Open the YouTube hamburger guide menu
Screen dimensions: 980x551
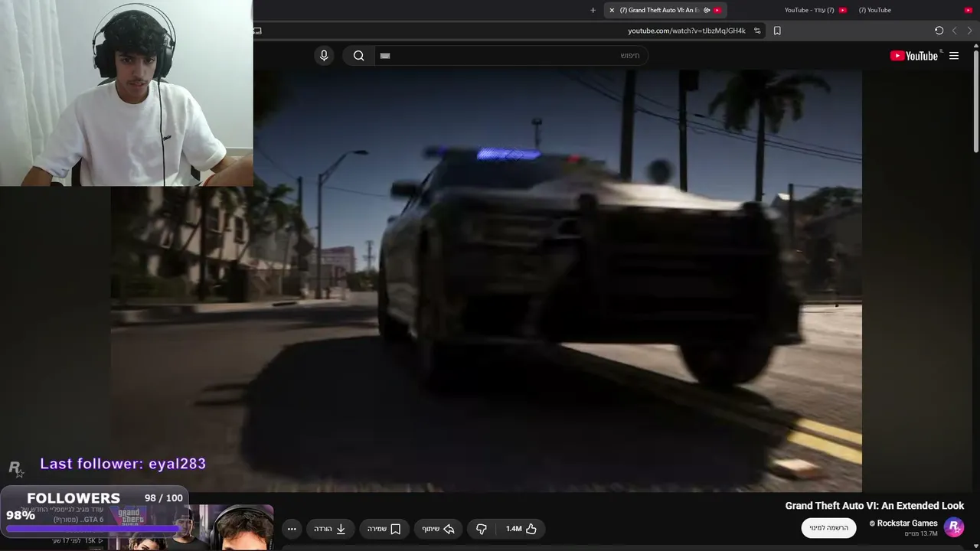click(954, 56)
